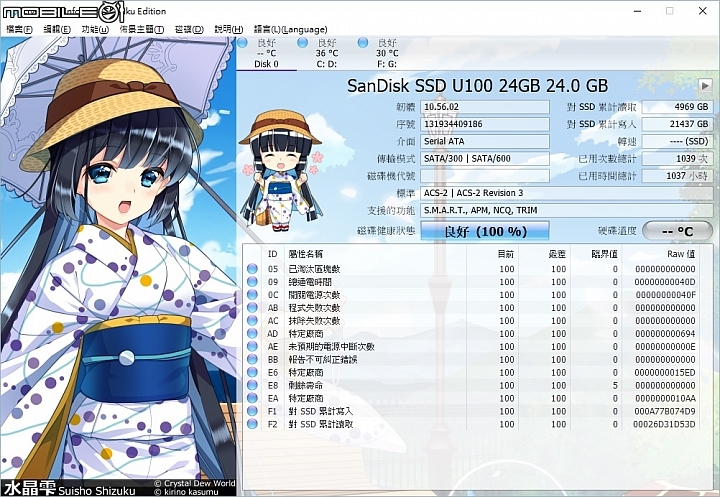Click the status orb for C: D: drive
This screenshot has width=720, height=497.
coord(303,43)
